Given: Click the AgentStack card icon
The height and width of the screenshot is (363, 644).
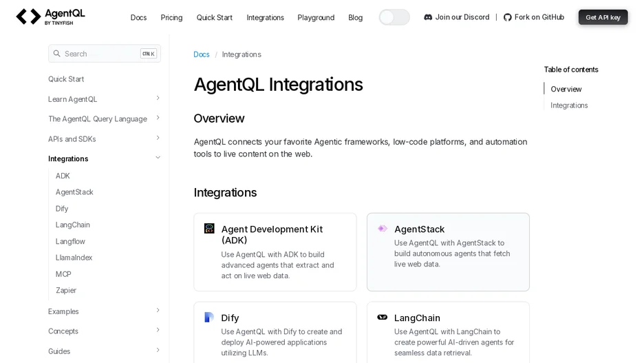Looking at the screenshot, I should (383, 228).
